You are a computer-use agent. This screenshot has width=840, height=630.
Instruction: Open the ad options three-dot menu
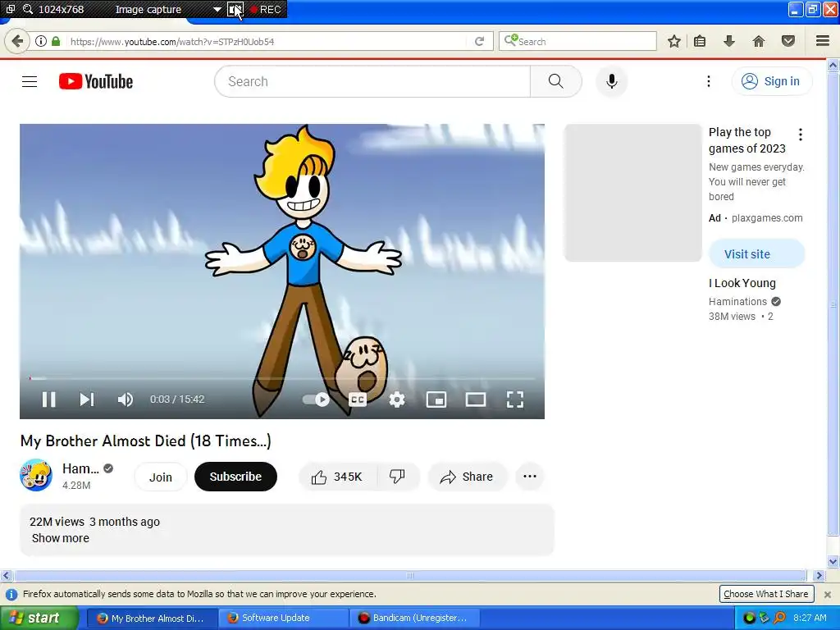[x=801, y=135]
